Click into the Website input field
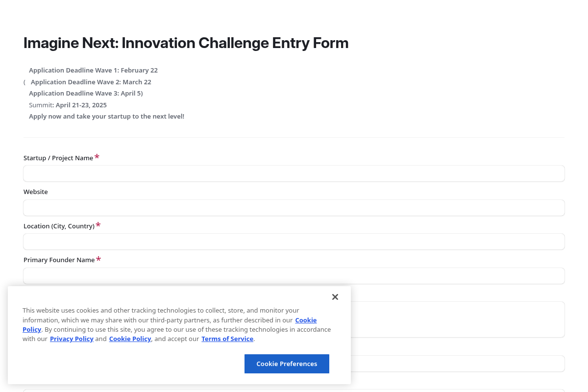Image resolution: width=588 pixels, height=392 pixels. coord(294,208)
